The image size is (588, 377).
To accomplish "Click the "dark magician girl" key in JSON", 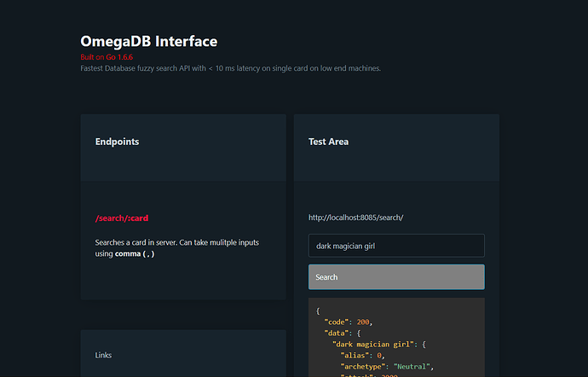I will click(x=373, y=345).
